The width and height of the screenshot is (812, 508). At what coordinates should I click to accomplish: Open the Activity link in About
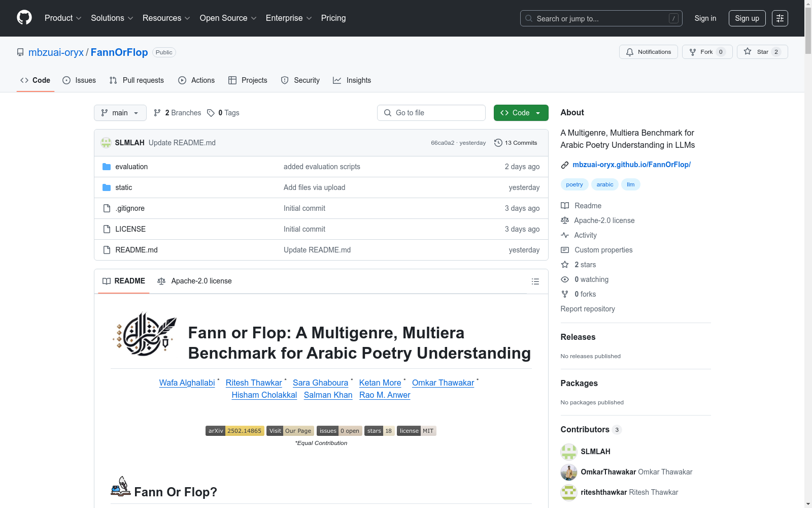(585, 235)
